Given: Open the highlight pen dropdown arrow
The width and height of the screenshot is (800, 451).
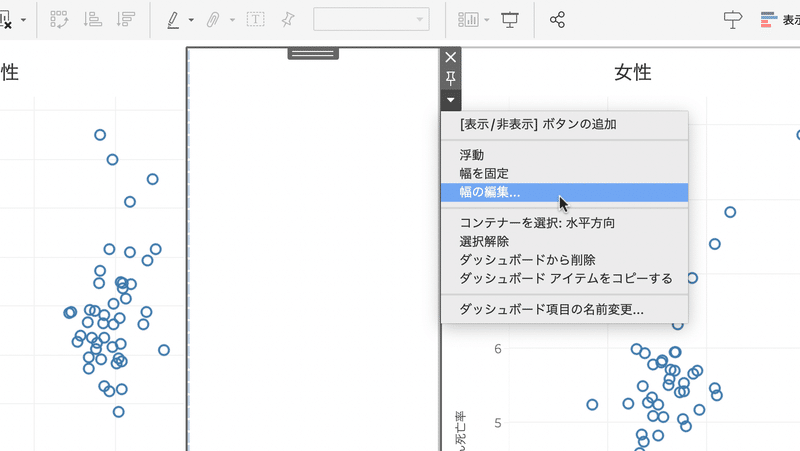Looking at the screenshot, I should pos(191,20).
